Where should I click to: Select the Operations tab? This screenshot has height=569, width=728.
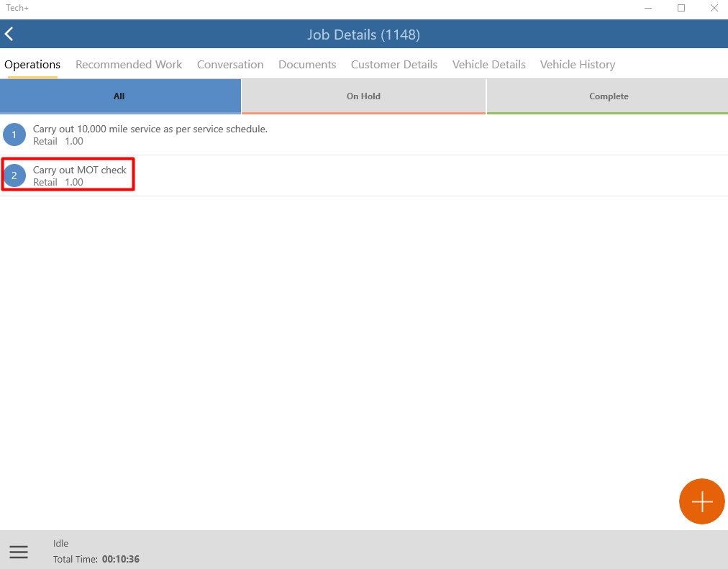pyautogui.click(x=32, y=65)
